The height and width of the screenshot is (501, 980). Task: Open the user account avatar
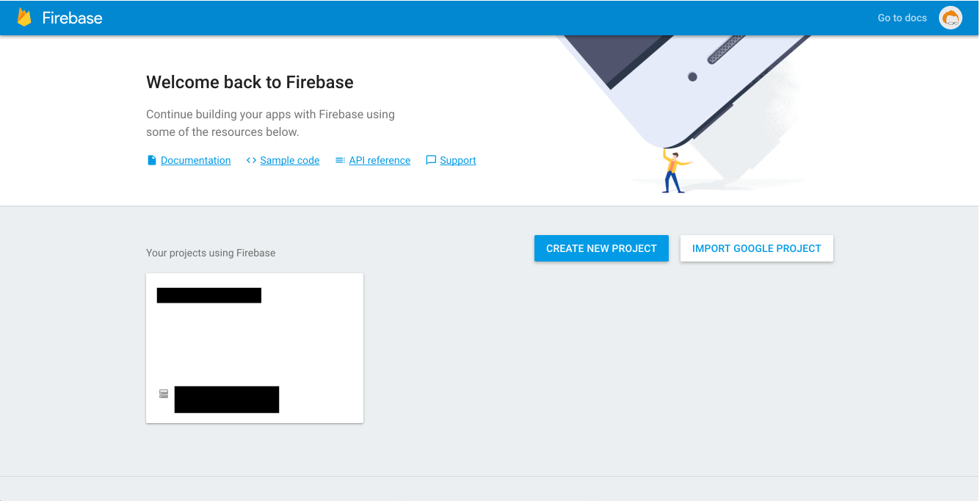click(951, 18)
